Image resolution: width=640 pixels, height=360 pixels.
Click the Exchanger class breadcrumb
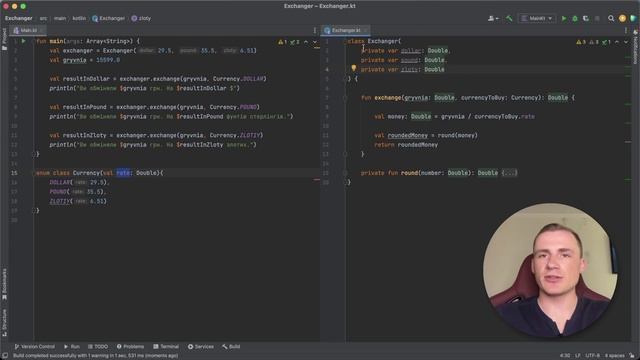point(109,18)
